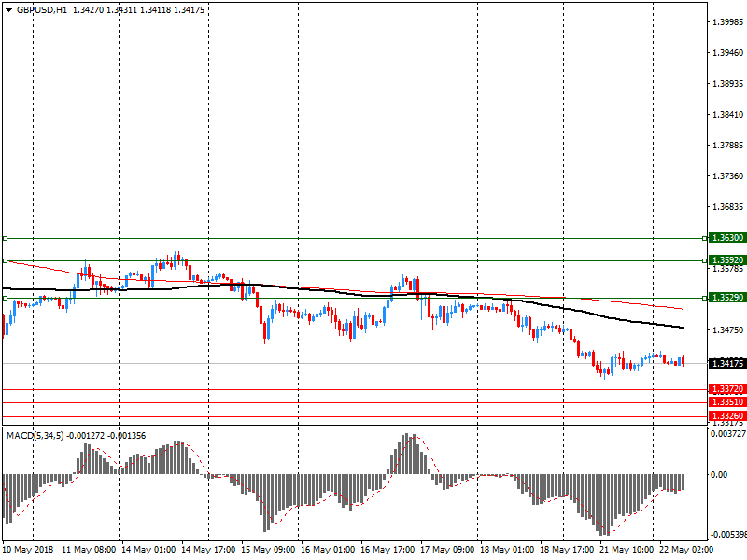This screenshot has height=560, width=747.
Task: Click the thin red moving average's right end
Action: coord(682,308)
